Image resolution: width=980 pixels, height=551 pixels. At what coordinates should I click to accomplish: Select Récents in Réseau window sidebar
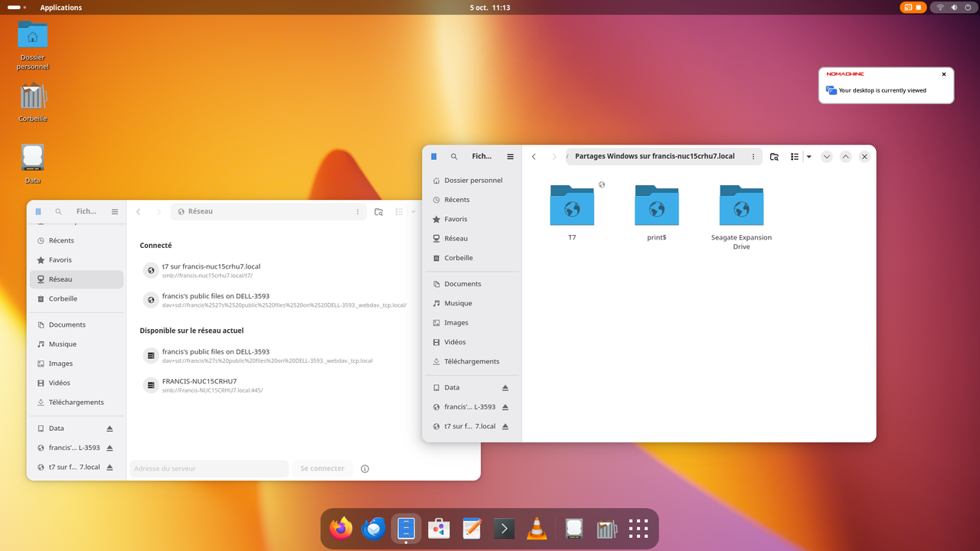(x=77, y=240)
